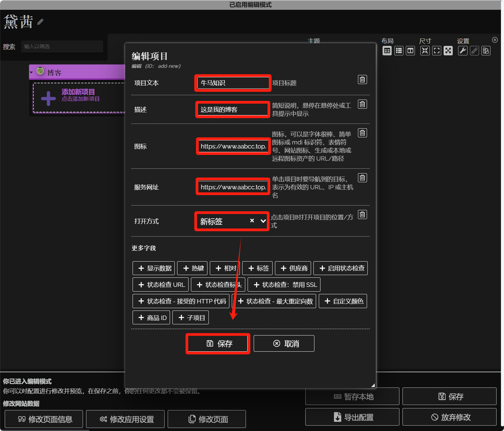Delete the 服务网址 field via trash icon
Screen dimensions: 504x431
coord(362,178)
